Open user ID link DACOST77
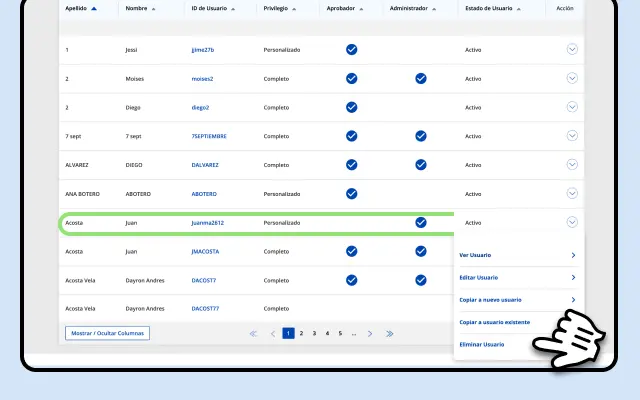640x400 pixels. [205, 309]
